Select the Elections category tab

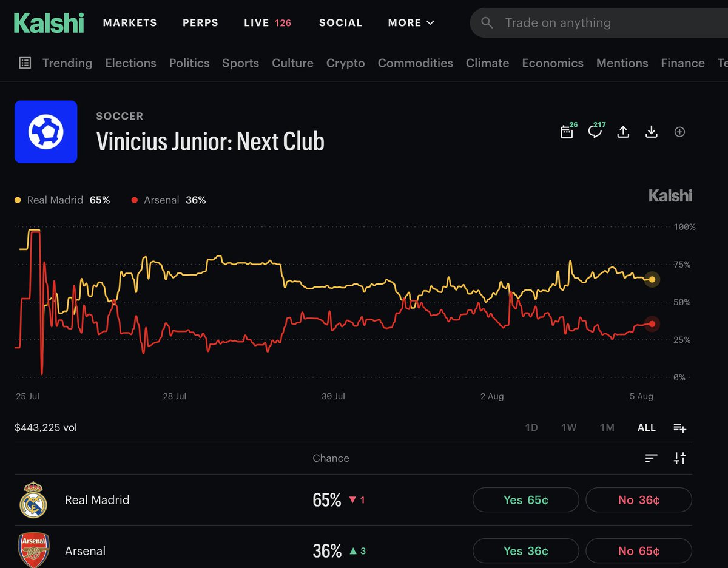coord(130,63)
